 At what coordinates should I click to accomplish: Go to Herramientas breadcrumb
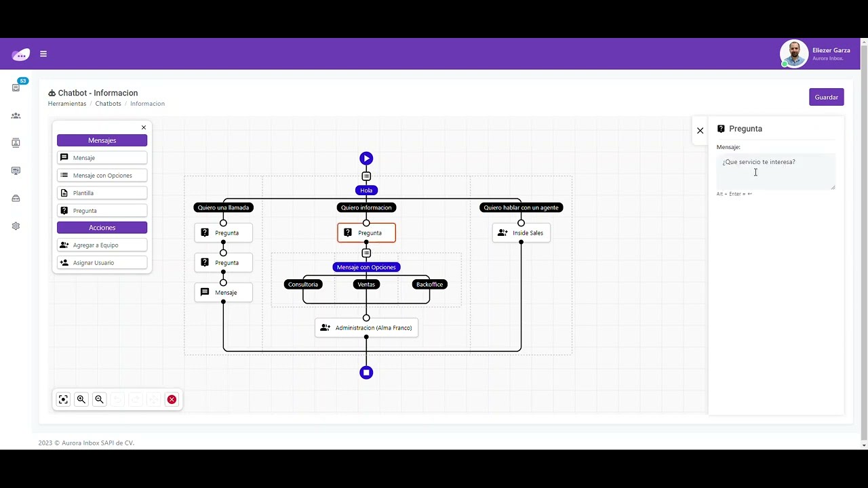(67, 104)
